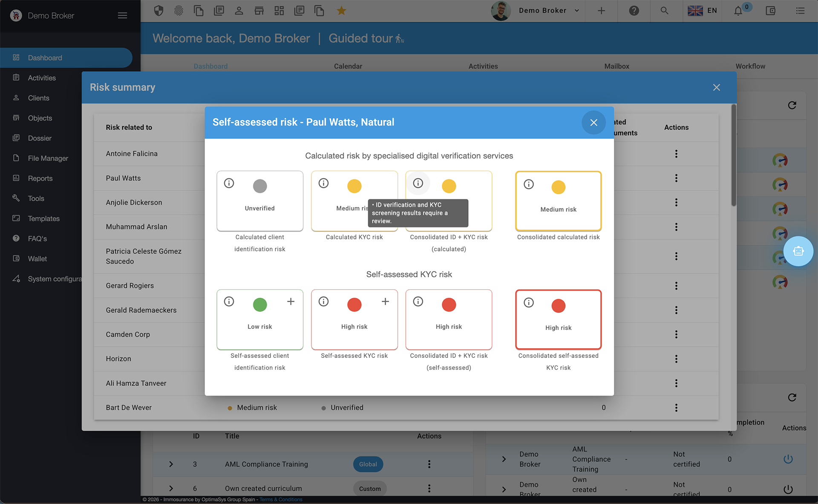Check notifications via the bell icon
Viewport: 818px width, 504px height.
(x=737, y=11)
